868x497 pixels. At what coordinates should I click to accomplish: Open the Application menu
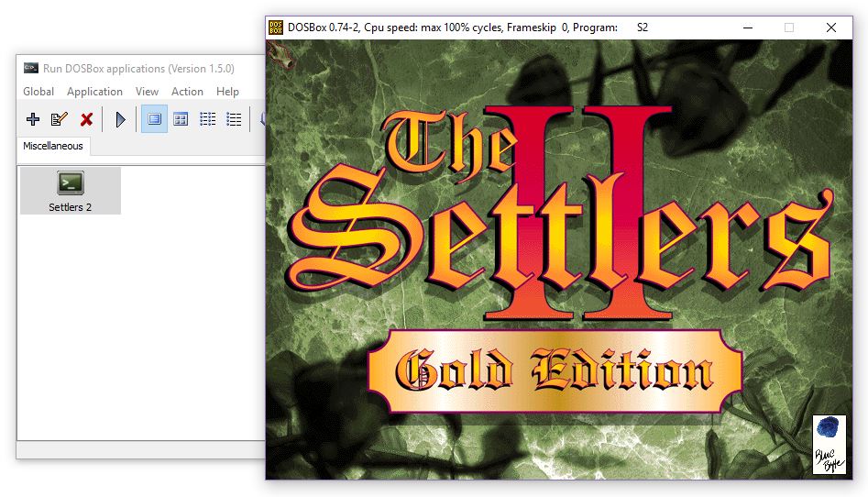tap(94, 92)
